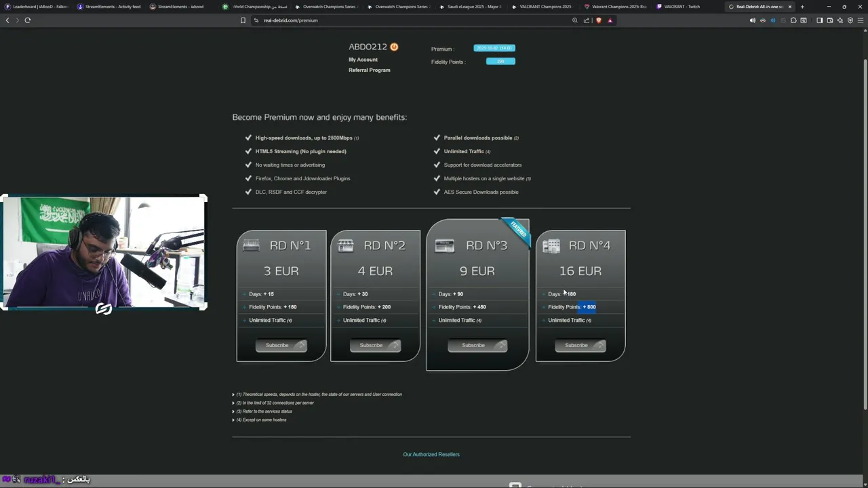Click 'AES Secure Downloads possible' benefit
868x488 pixels.
coord(481,192)
